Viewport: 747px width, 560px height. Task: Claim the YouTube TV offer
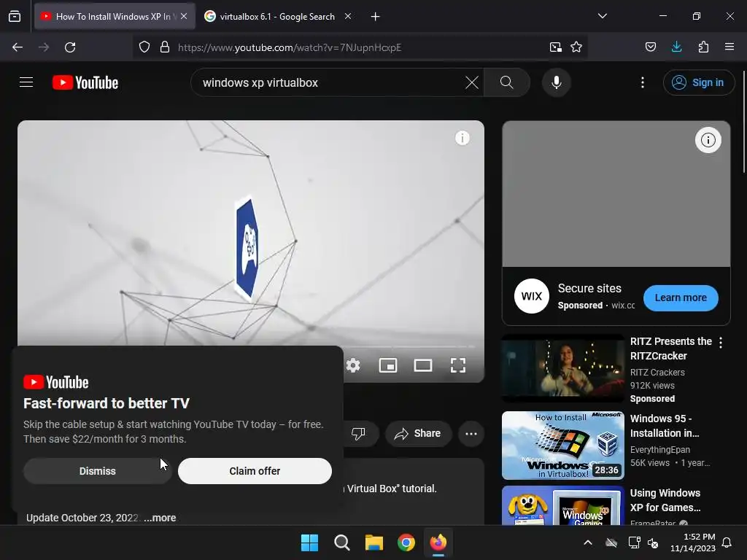point(255,471)
